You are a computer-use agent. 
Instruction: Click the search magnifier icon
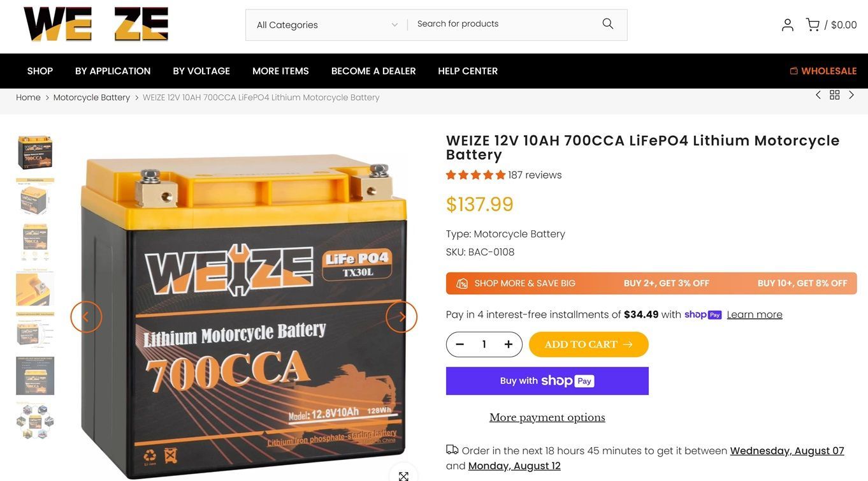tap(608, 24)
